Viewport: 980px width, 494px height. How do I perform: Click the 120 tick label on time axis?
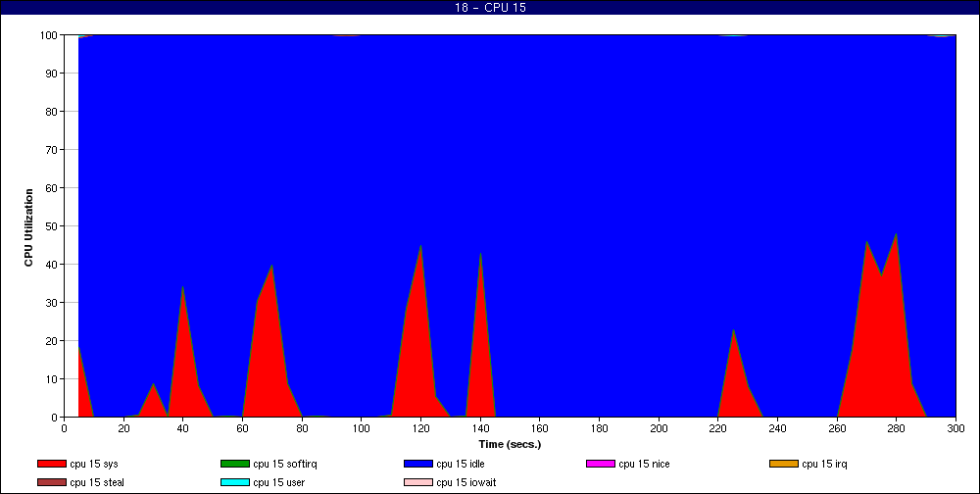(420, 428)
